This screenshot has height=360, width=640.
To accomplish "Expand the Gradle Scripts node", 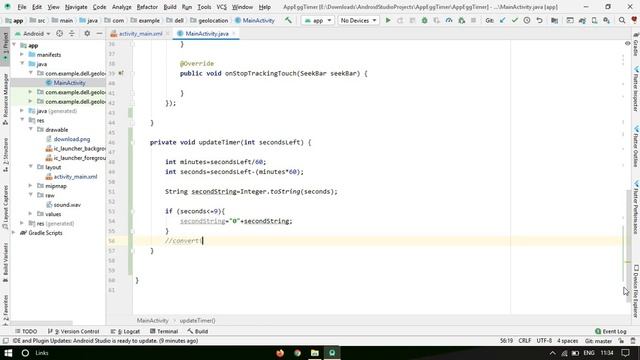I will [x=13, y=233].
